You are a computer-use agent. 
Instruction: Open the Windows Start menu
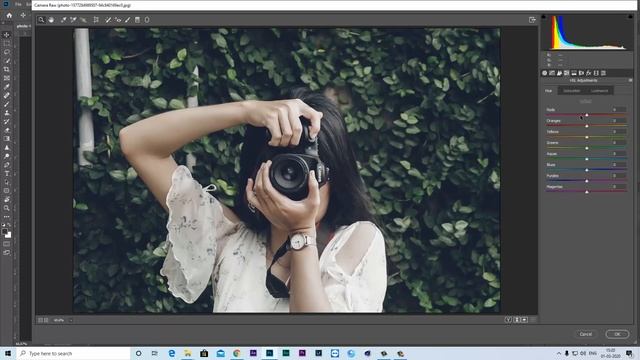point(8,353)
